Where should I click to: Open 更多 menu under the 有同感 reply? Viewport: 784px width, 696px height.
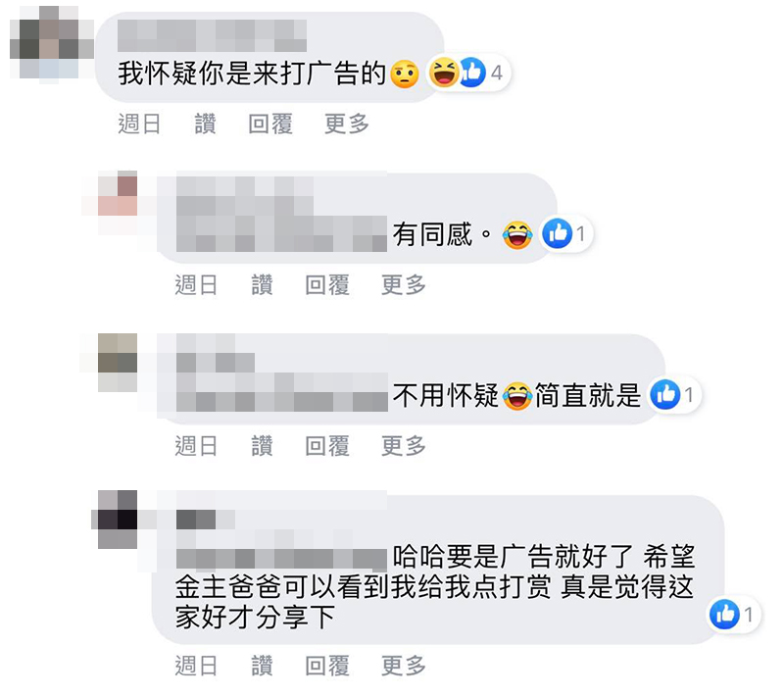pyautogui.click(x=404, y=284)
